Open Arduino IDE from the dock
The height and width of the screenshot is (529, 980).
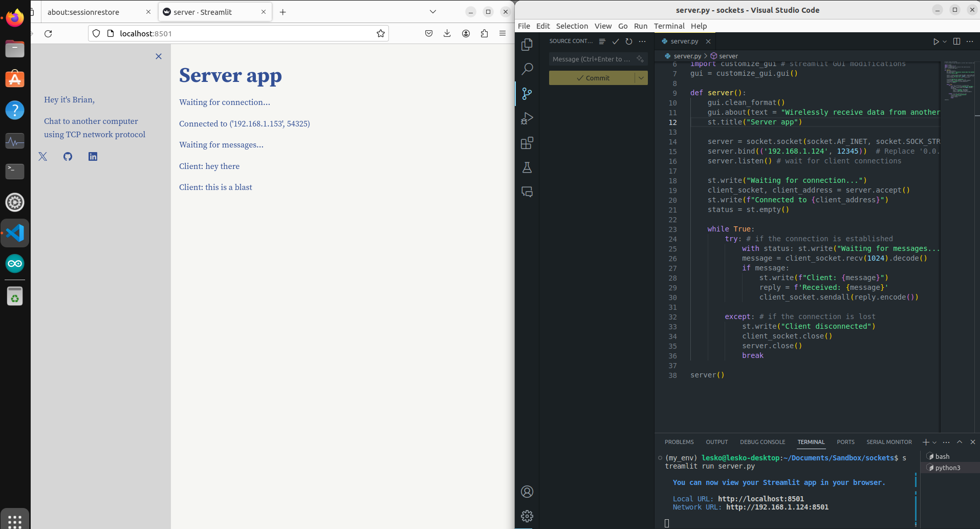tap(15, 264)
